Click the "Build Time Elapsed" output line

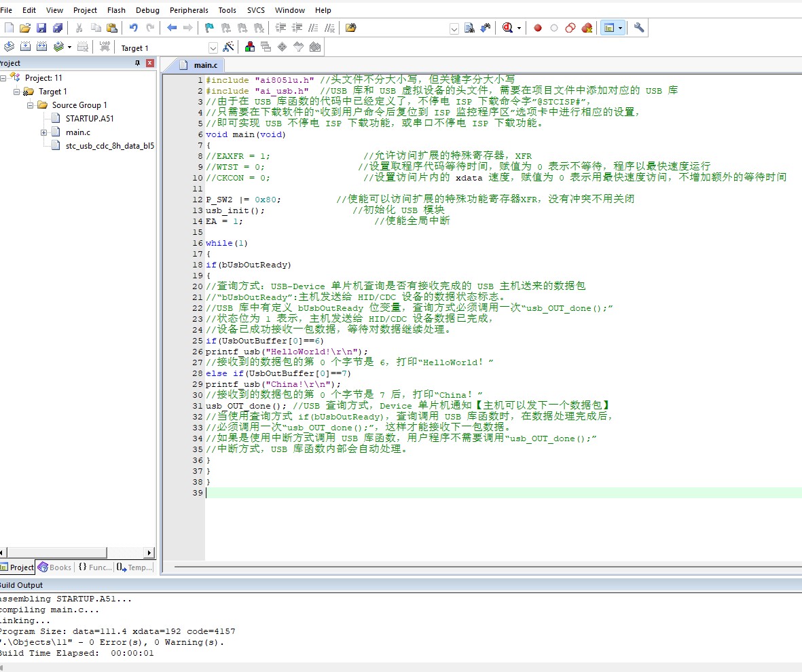[77, 653]
